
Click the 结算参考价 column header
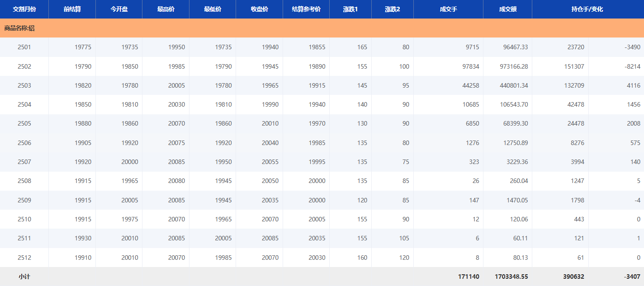(x=306, y=9)
